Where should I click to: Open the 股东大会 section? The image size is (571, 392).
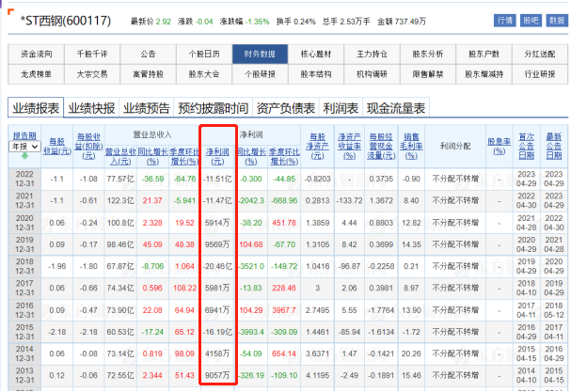204,74
